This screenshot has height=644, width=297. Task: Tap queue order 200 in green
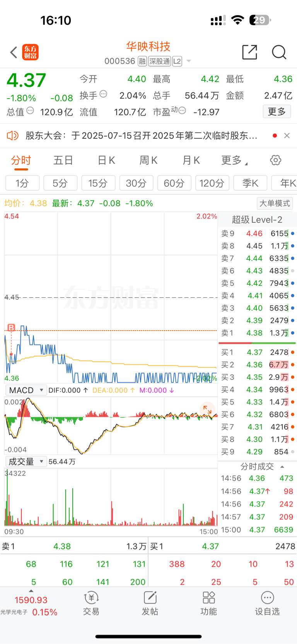138,582
